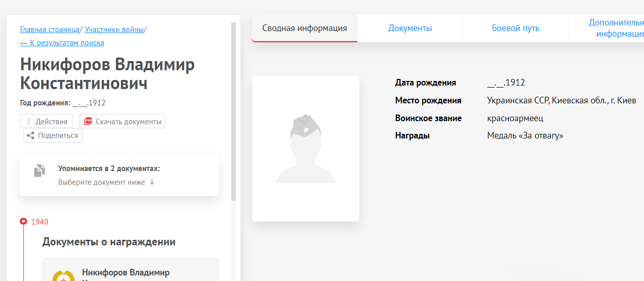The width and height of the screenshot is (644, 281).
Task: Go back via К результатам поиска link
Action: point(62,43)
